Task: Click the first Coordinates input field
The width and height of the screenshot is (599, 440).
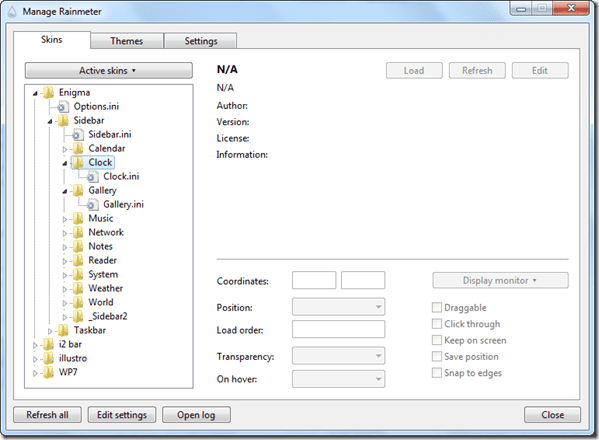Action: pos(314,280)
